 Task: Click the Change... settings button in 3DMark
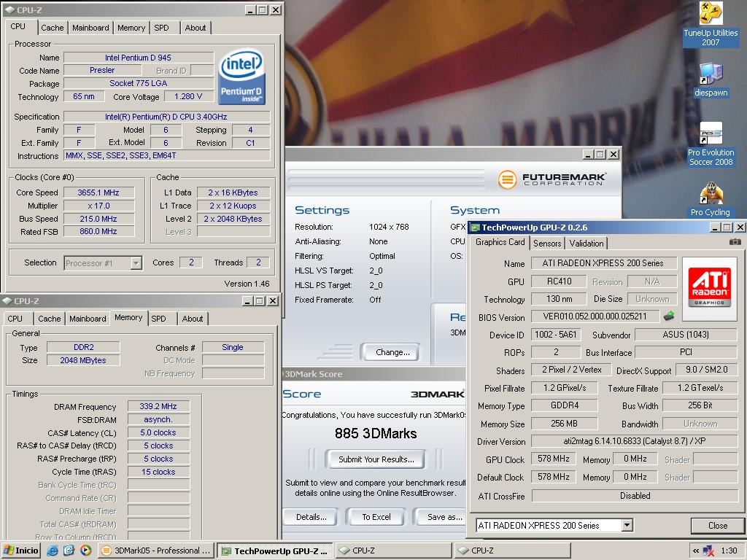(x=392, y=352)
